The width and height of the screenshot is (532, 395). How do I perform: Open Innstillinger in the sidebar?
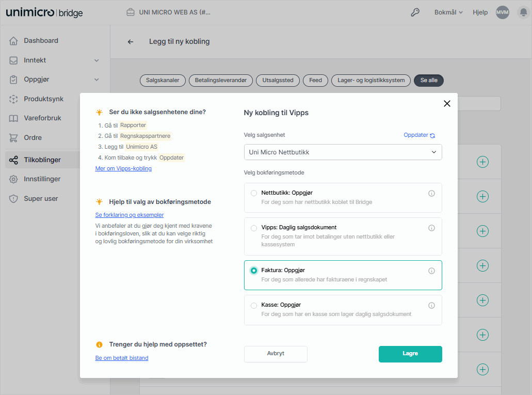tap(42, 179)
